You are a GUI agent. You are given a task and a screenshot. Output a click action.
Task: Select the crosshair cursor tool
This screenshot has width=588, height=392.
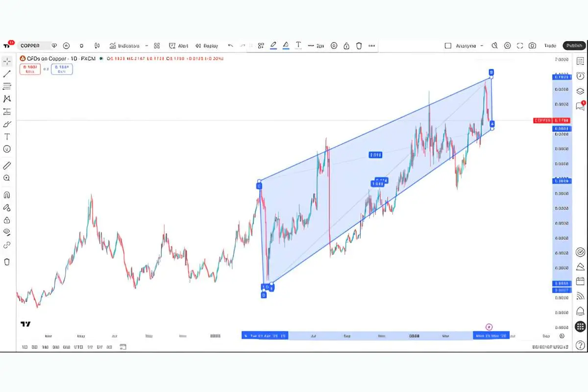click(7, 62)
